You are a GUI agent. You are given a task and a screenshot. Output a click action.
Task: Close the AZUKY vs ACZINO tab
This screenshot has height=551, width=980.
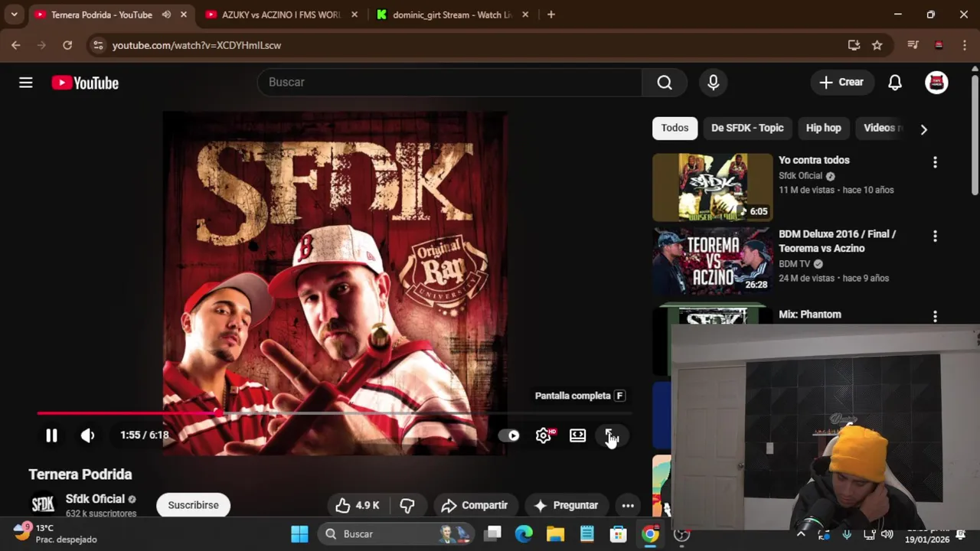pos(354,15)
